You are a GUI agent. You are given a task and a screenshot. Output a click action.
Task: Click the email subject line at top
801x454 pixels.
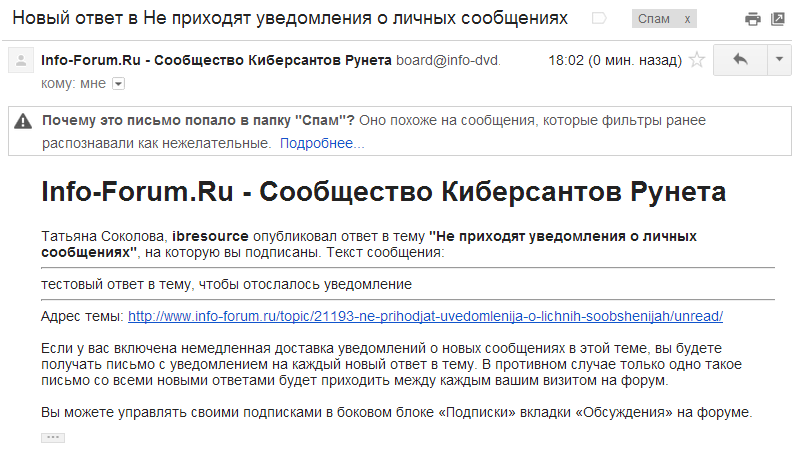point(290,19)
